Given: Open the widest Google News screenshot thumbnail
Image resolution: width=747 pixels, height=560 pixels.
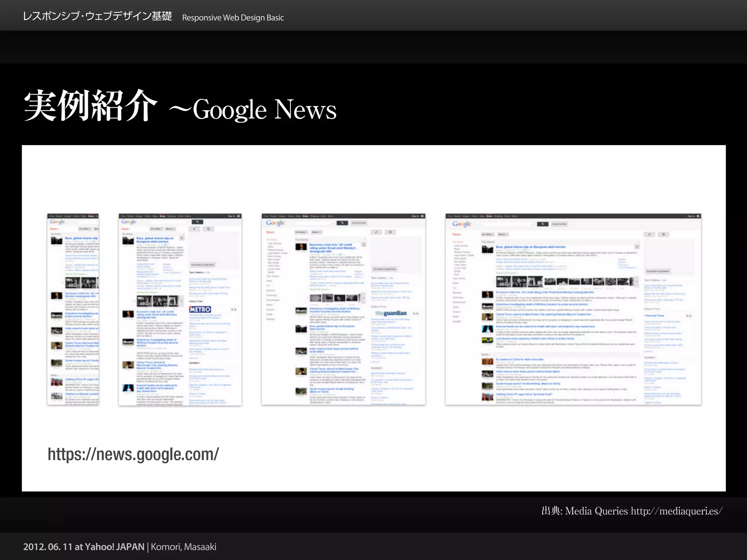Looking at the screenshot, I should pyautogui.click(x=573, y=309).
